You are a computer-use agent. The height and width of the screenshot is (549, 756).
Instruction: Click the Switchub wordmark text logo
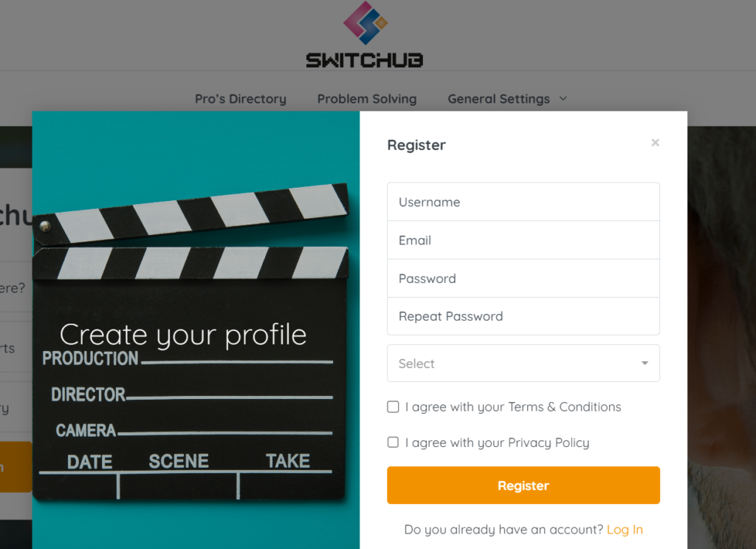[365, 61]
